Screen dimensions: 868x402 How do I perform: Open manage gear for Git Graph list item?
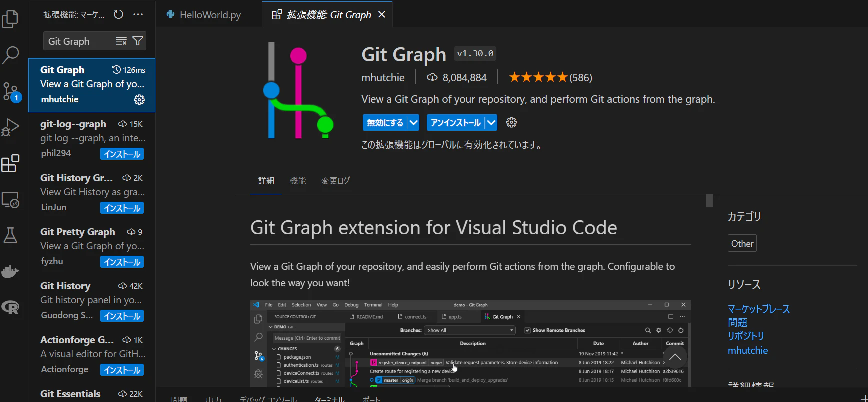click(x=139, y=100)
